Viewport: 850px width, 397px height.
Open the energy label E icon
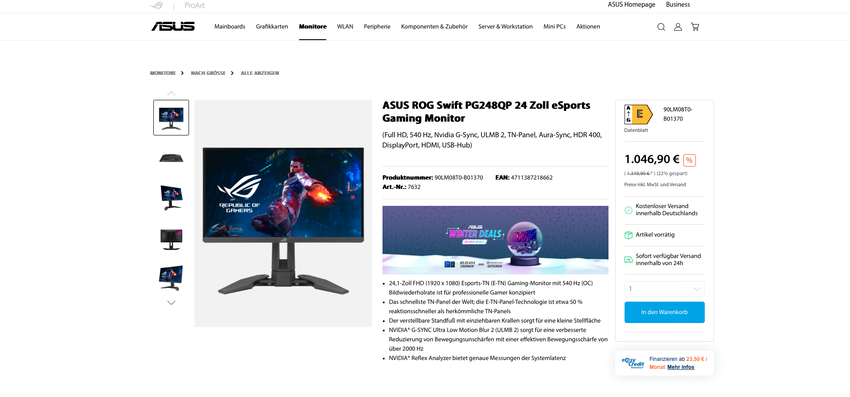coord(638,114)
